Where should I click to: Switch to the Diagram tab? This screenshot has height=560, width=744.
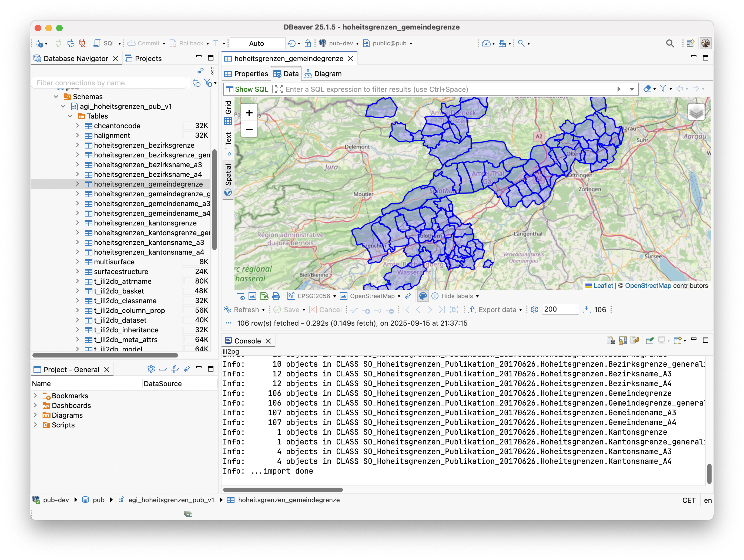323,74
